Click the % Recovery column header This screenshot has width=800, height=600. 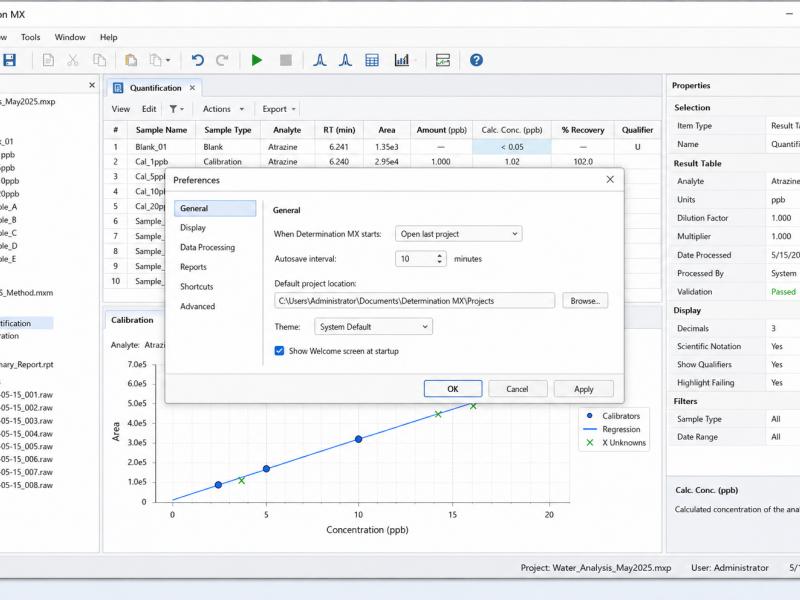(x=583, y=130)
